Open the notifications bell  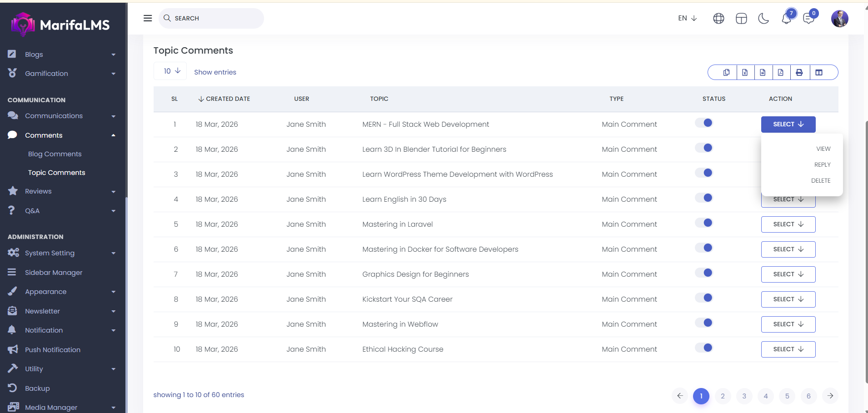pyautogui.click(x=786, y=19)
